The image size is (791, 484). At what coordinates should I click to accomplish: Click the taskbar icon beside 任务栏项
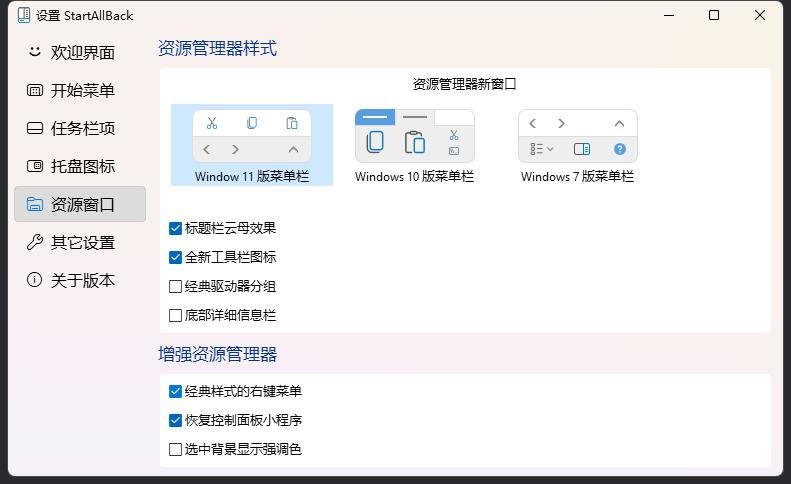coord(34,128)
